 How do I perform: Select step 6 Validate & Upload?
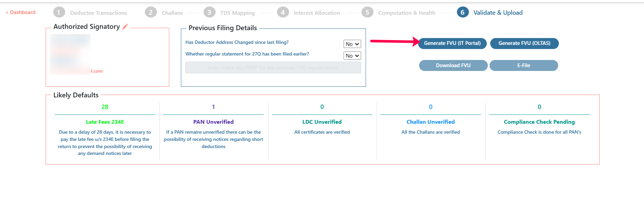490,13
